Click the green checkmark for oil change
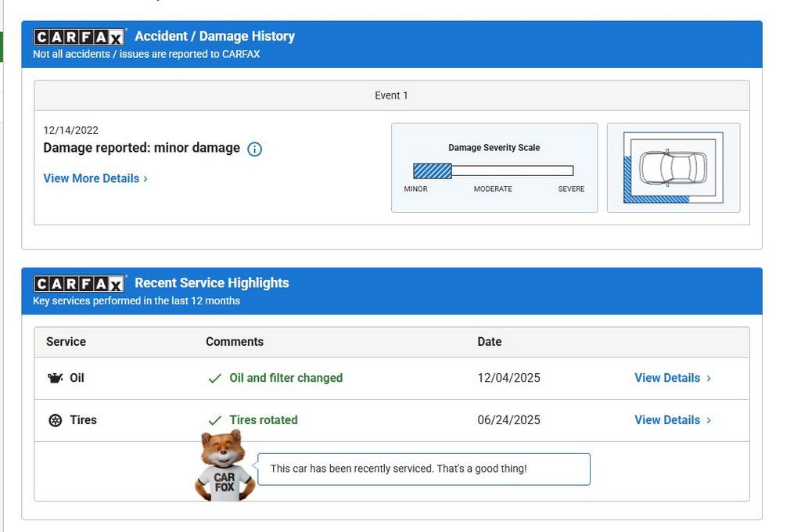Viewport: 801px width, 532px height. pos(214,379)
